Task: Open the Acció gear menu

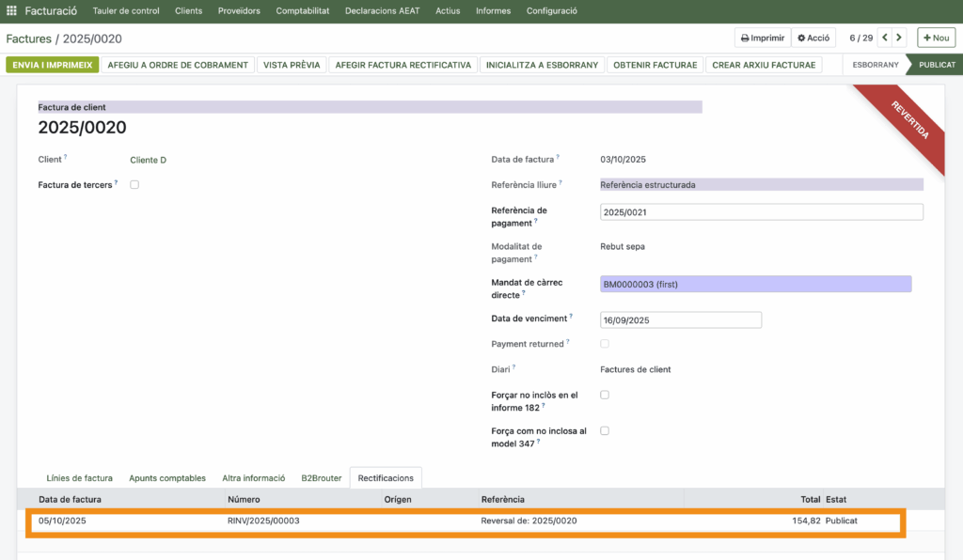Action: coord(813,38)
